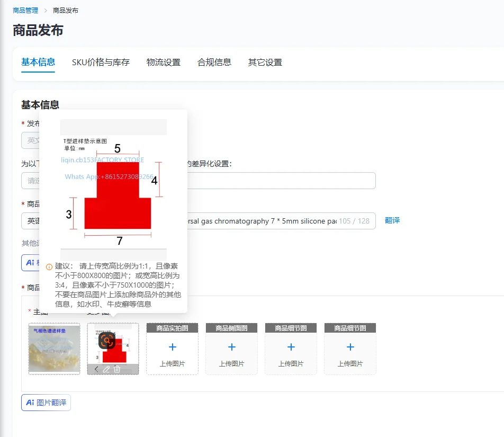Viewport: 504px width, 437px height.
Task: Edit the diagram thumbnail using the pencil icon
Action: pyautogui.click(x=106, y=369)
